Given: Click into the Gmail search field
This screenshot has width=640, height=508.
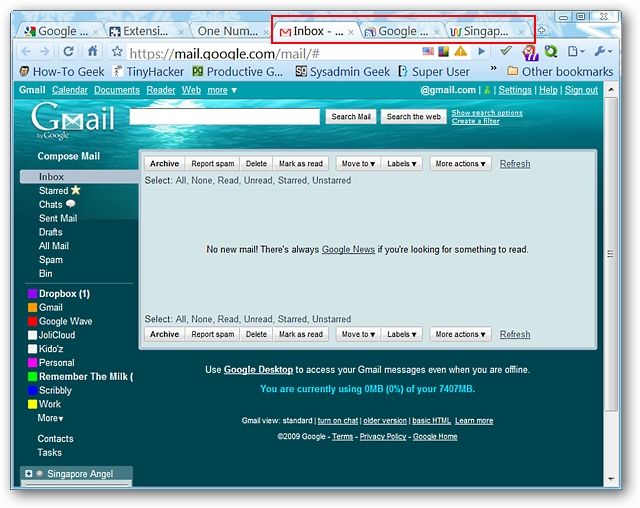Looking at the screenshot, I should (x=224, y=117).
